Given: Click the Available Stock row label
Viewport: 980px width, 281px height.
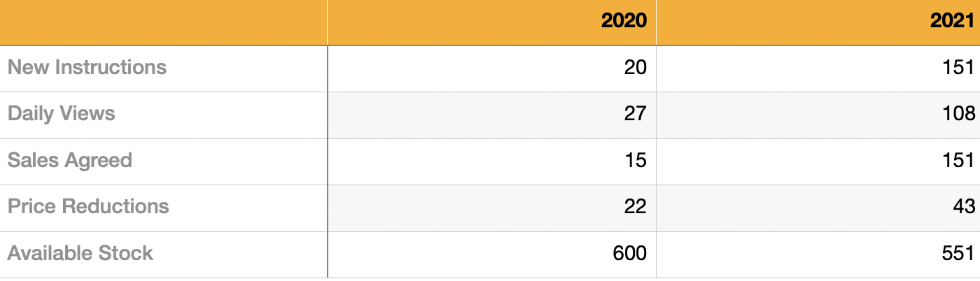Looking at the screenshot, I should tap(80, 254).
